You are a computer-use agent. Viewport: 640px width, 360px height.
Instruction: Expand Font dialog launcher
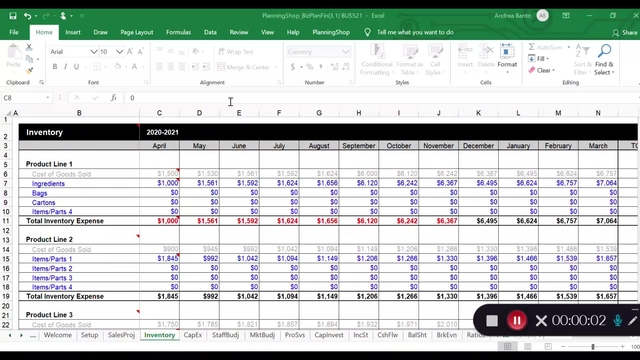146,82
